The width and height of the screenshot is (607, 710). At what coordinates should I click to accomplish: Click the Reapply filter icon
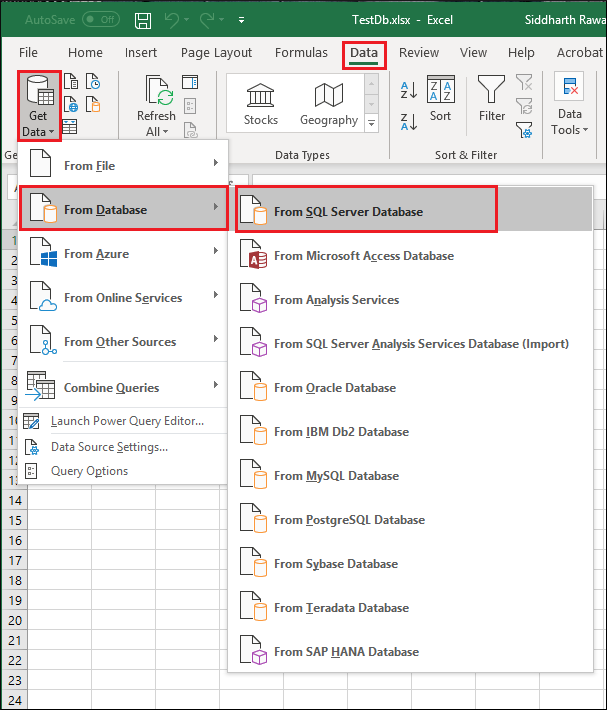click(524, 107)
